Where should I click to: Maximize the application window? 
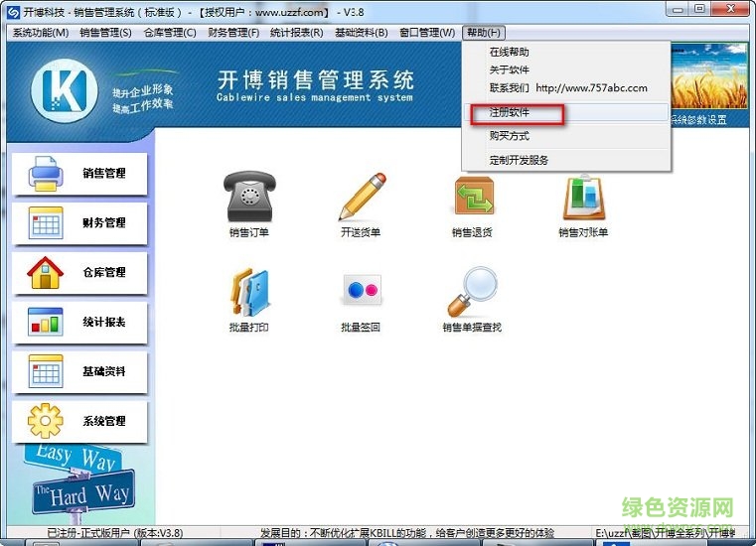pos(700,10)
